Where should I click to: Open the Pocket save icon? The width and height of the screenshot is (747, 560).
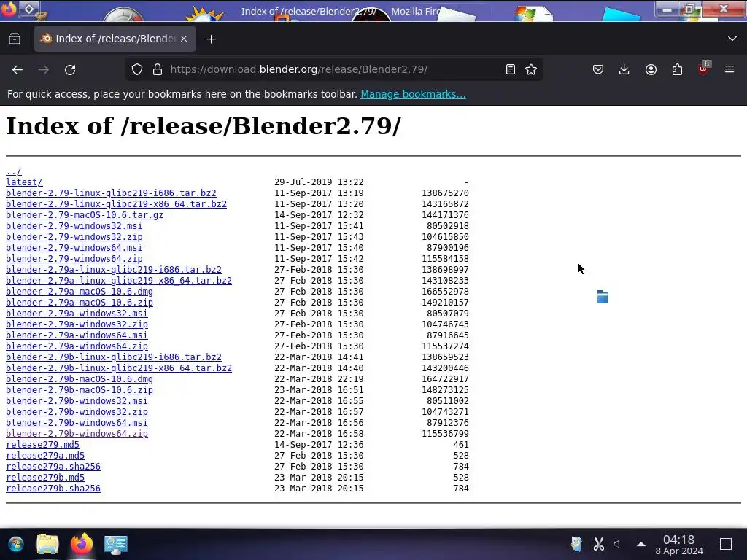coord(598,69)
